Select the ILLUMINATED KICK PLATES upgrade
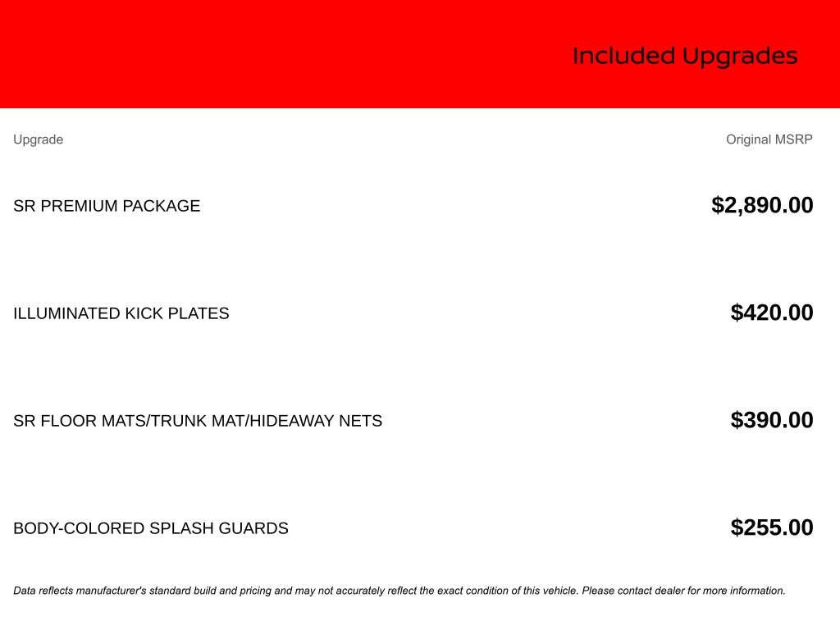Viewport: 840px width, 630px height. click(x=121, y=313)
